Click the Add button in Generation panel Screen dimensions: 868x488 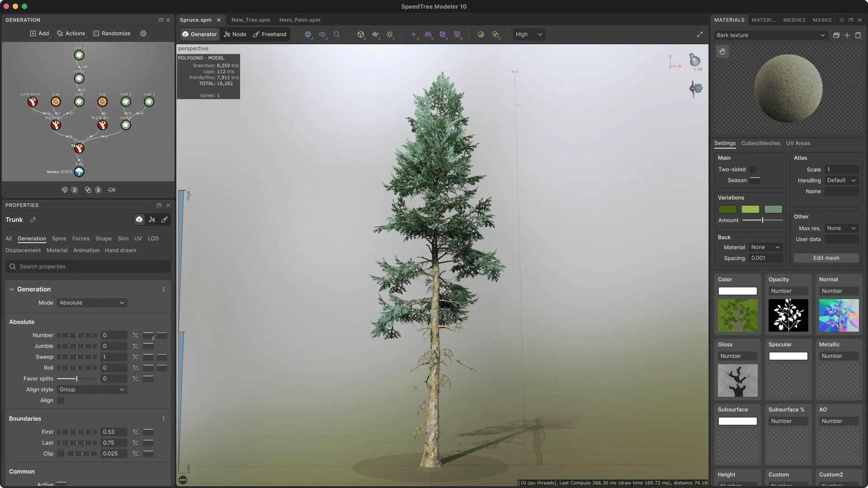(39, 33)
